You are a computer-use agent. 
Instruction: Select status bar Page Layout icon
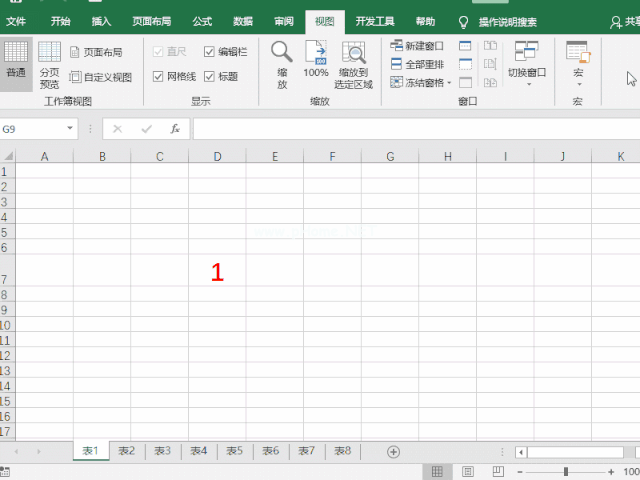point(468,472)
